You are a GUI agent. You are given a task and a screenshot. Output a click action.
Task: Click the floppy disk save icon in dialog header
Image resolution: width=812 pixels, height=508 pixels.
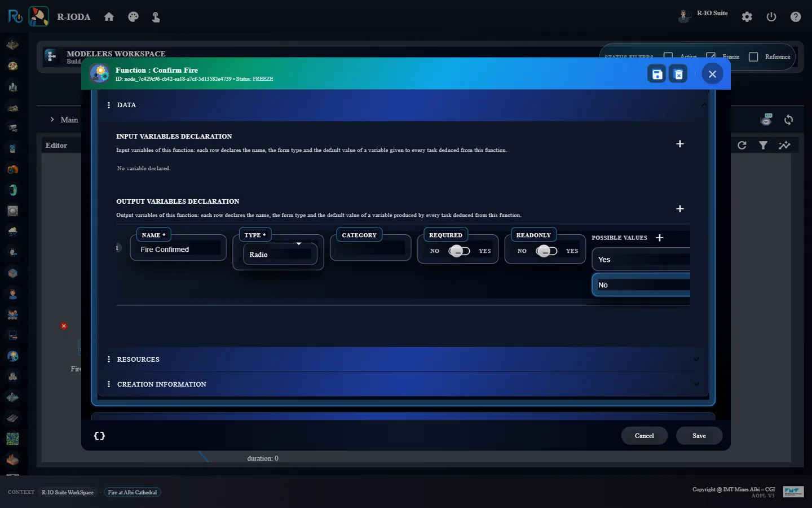[657, 74]
